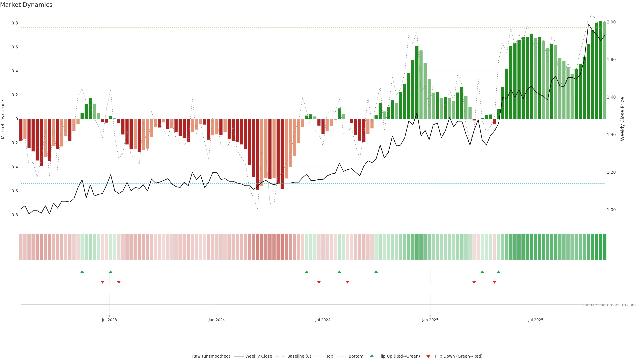
Task: Click the Flip Up green triangle legend icon
Action: [x=372, y=356]
